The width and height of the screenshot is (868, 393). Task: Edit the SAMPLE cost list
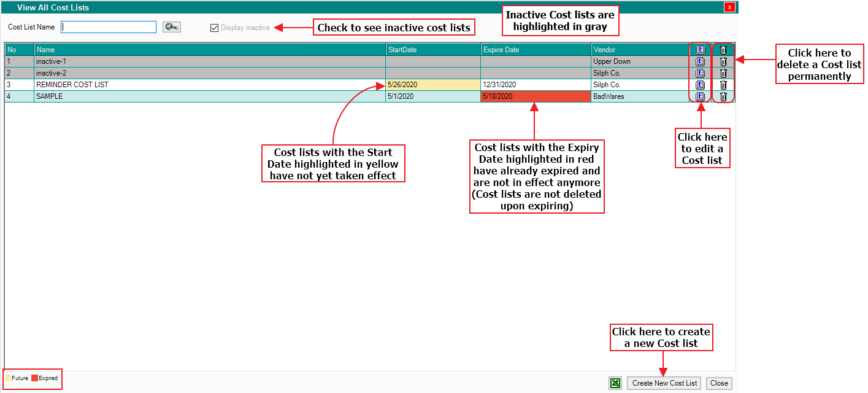pyautogui.click(x=700, y=96)
